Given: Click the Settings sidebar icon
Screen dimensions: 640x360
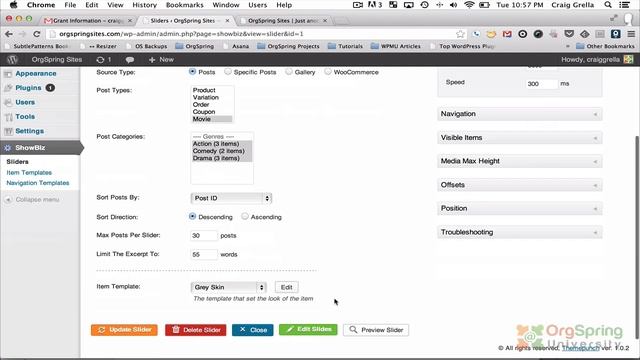Looking at the screenshot, I should click(8, 131).
